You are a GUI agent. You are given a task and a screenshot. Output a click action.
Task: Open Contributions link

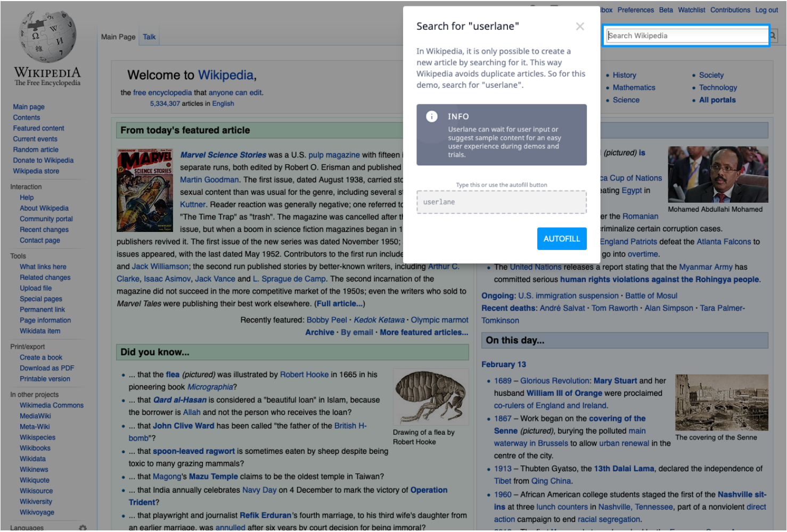point(730,10)
